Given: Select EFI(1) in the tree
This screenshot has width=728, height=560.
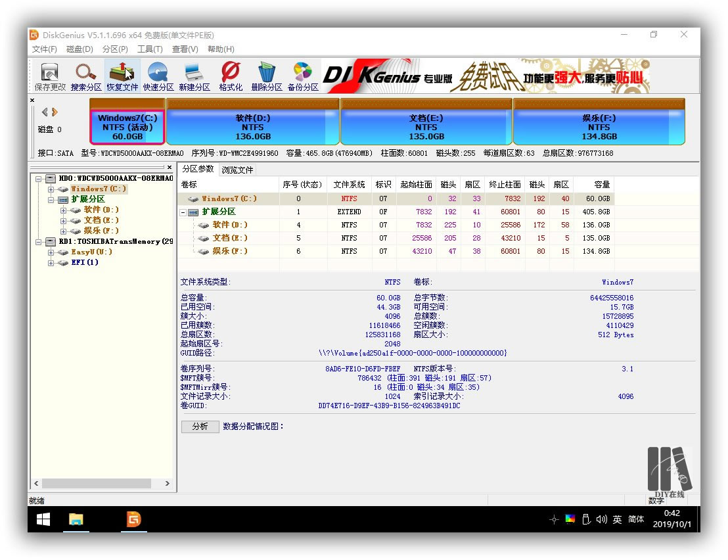Looking at the screenshot, I should (85, 262).
